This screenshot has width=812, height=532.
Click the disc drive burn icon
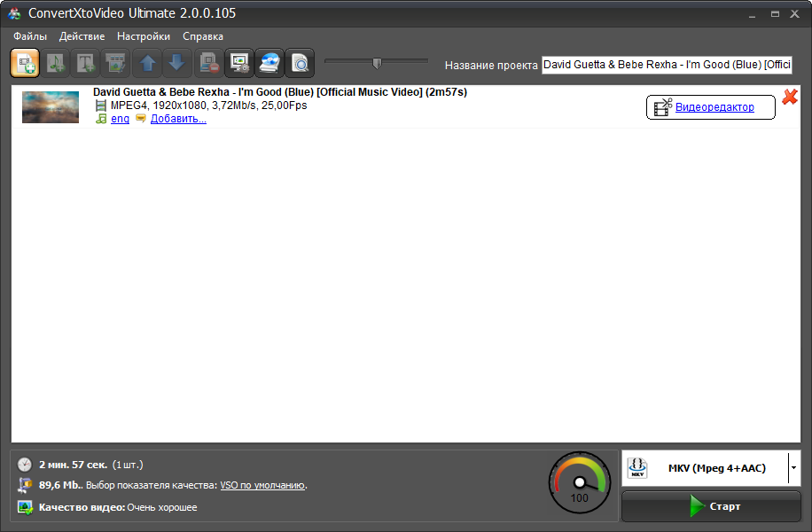[269, 63]
